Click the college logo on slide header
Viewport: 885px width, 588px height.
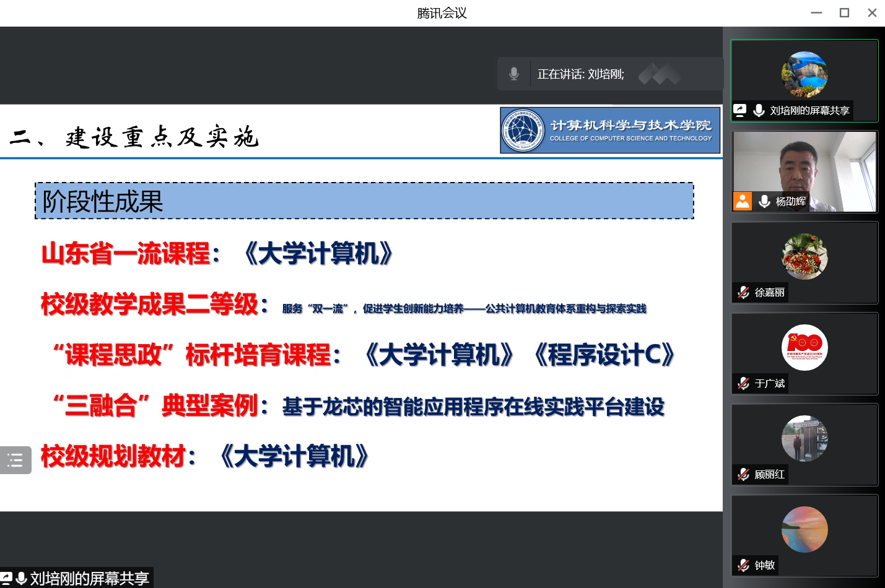[x=523, y=130]
